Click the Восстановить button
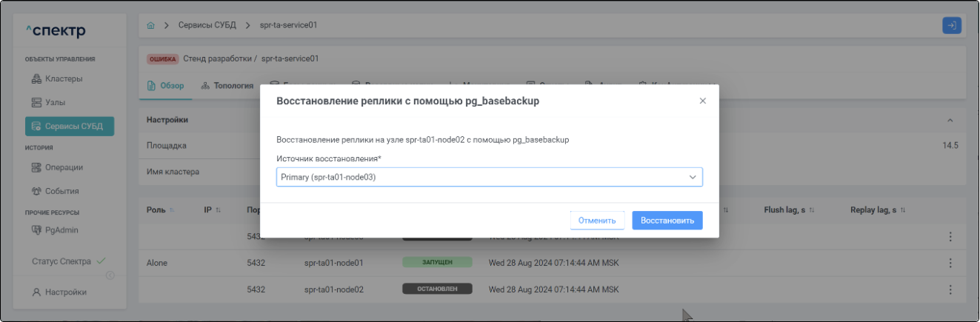Image resolution: width=980 pixels, height=322 pixels. [667, 221]
